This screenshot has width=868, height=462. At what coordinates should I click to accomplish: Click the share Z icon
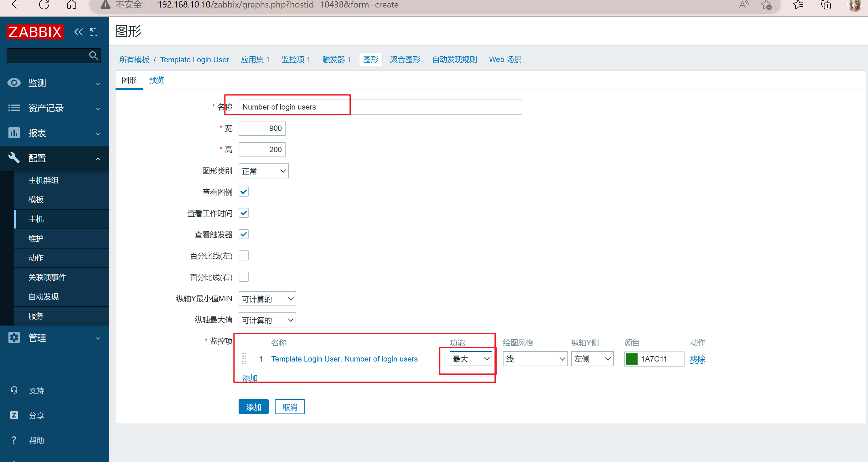[14, 415]
